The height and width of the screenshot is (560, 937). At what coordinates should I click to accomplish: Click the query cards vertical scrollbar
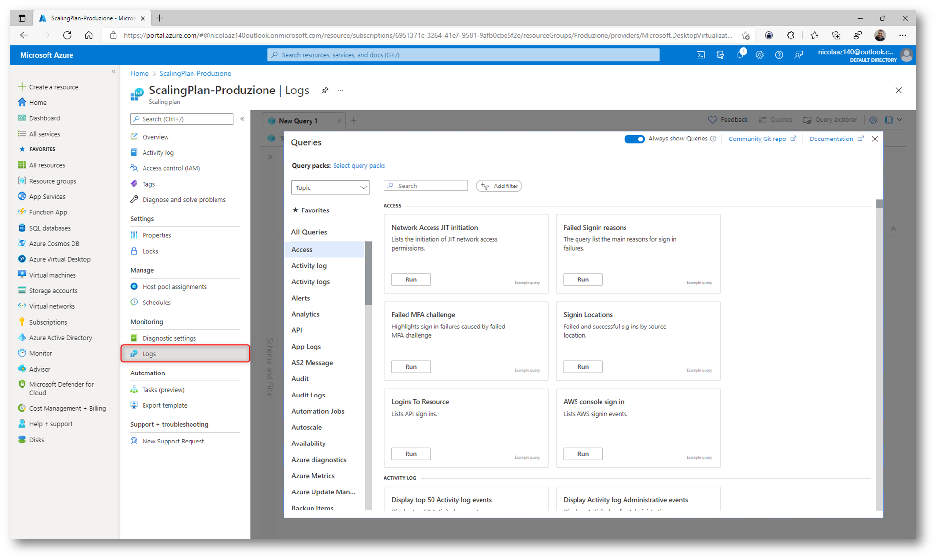879,204
